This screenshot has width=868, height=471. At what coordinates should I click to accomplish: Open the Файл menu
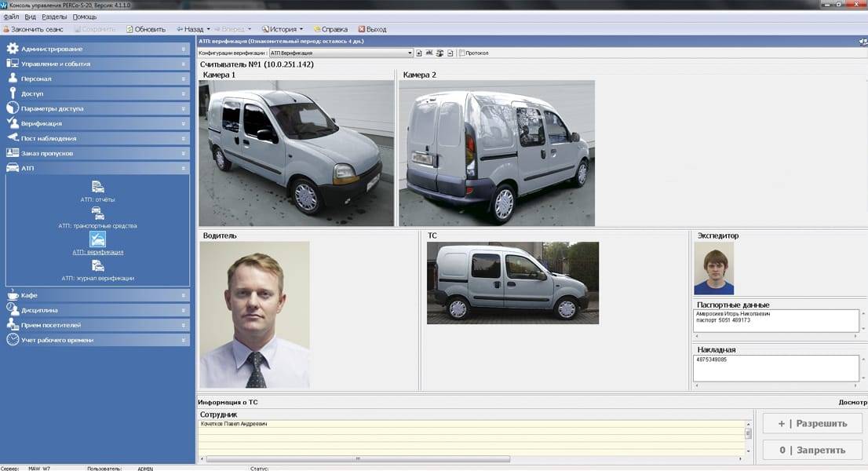[x=11, y=16]
